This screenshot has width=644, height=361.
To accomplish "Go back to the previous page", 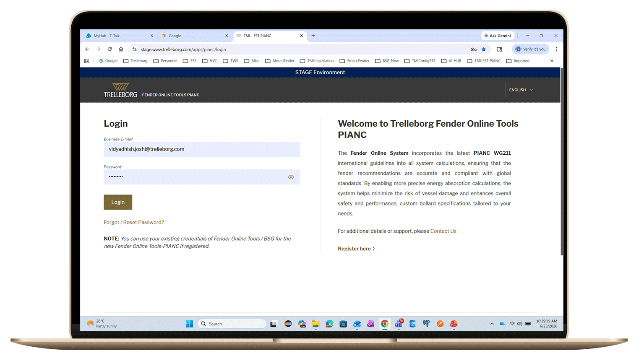I will (87, 49).
